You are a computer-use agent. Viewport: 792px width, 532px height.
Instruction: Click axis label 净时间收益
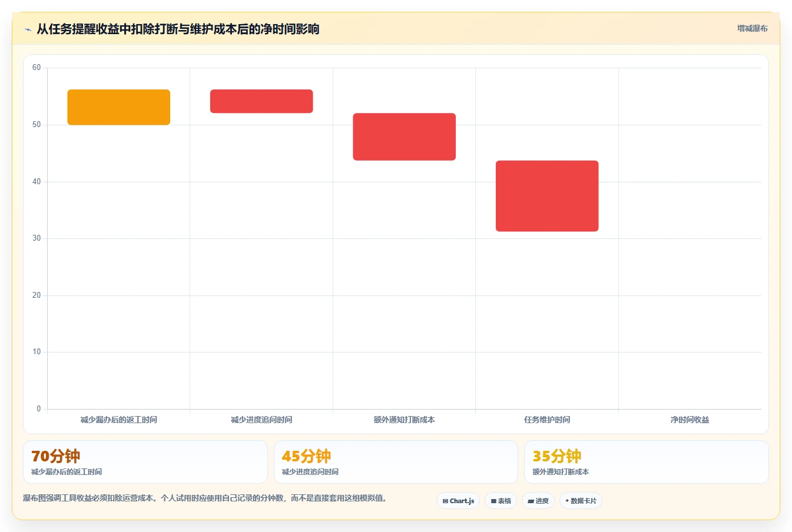690,420
